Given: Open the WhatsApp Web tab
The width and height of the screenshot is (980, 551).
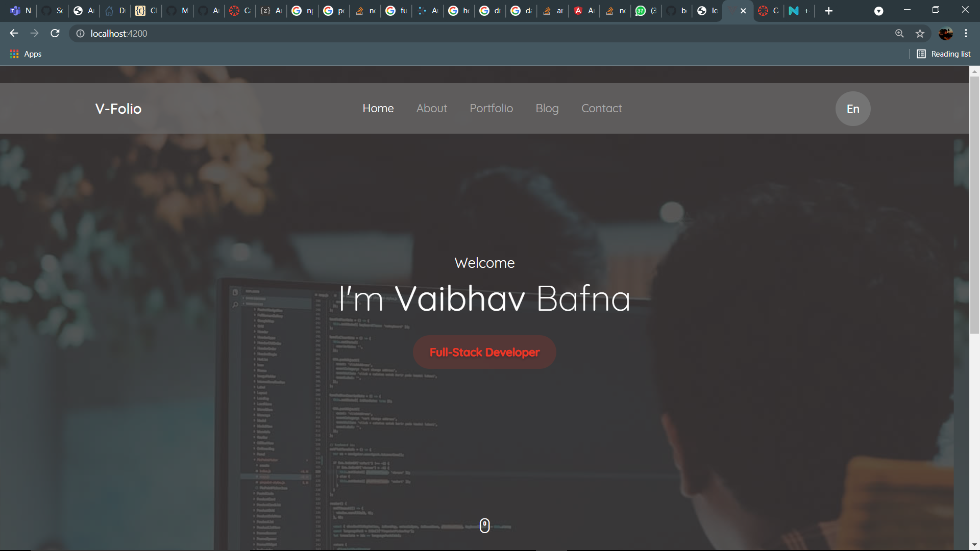Looking at the screenshot, I should 646,10.
